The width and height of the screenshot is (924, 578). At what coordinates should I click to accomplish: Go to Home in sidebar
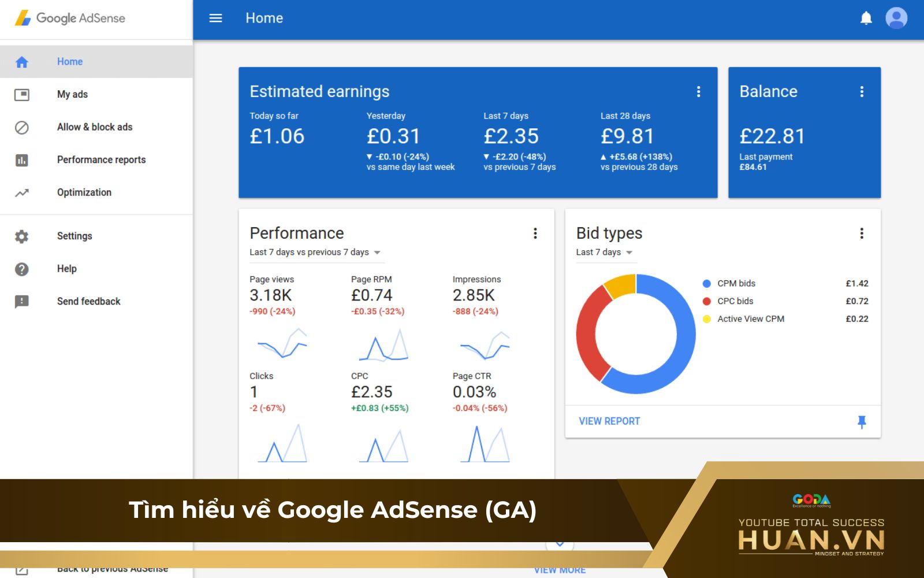(96, 62)
